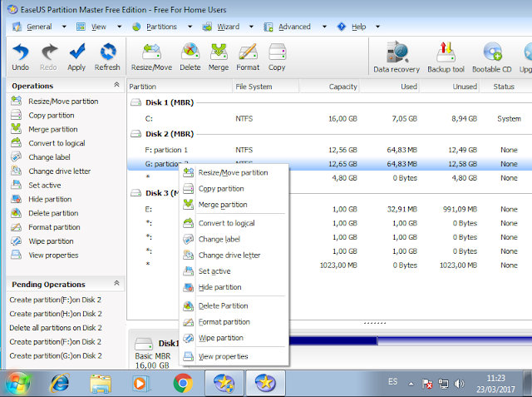Click the Merge toolbar icon

point(219,57)
